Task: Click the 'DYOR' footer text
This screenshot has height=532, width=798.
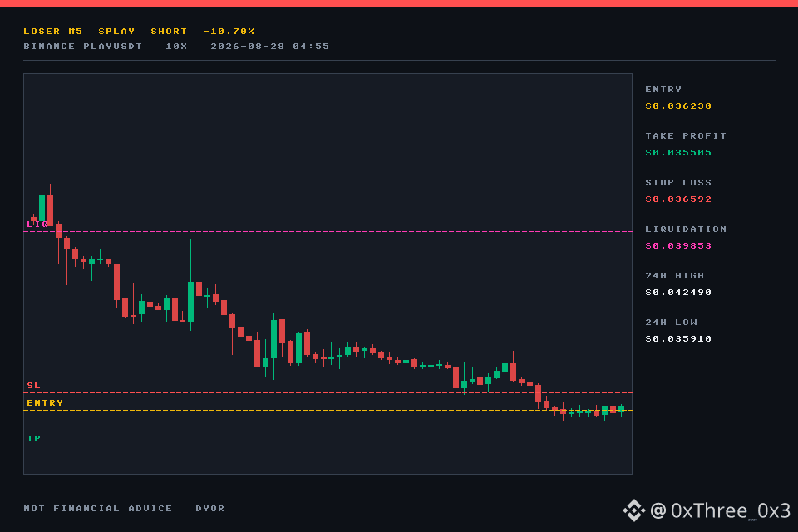Action: [210, 509]
